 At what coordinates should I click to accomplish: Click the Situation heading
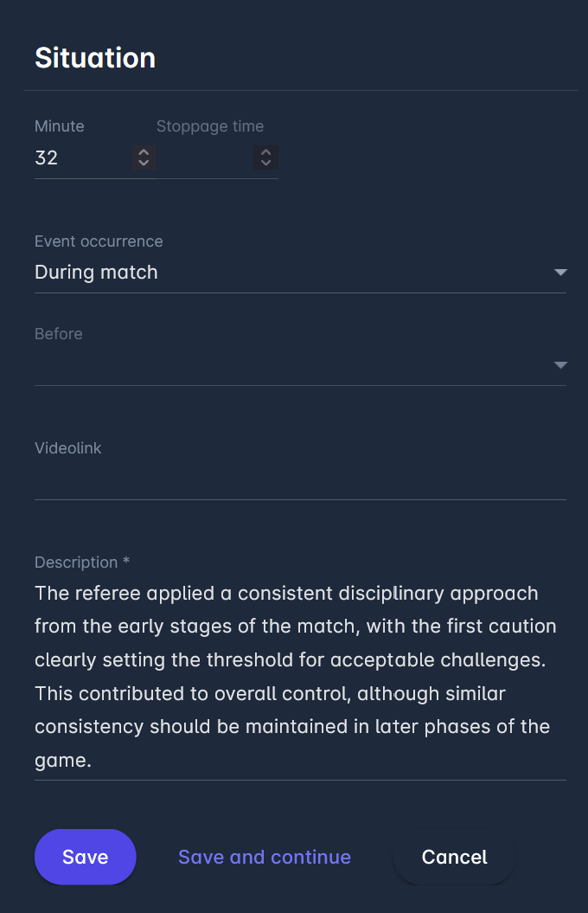pos(95,58)
